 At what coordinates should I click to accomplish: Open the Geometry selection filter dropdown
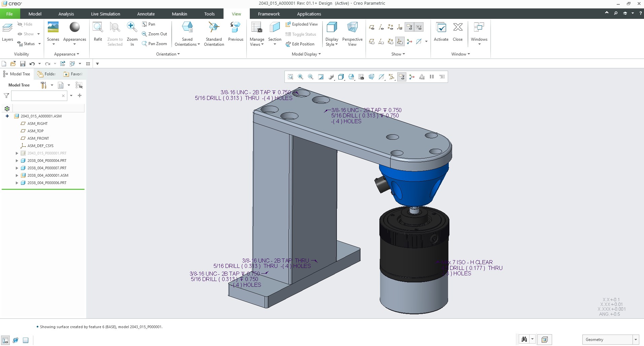pos(636,340)
